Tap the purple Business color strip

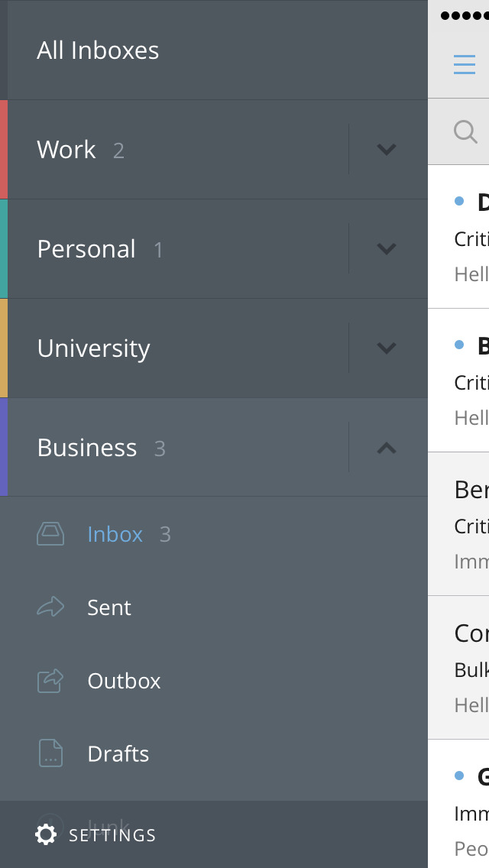[x=4, y=447]
